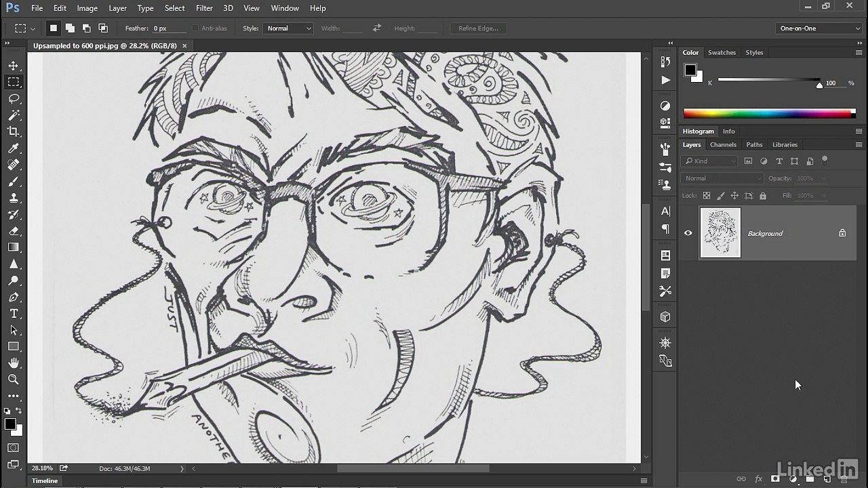
Task: Open the One-on-One workspace dropdown
Action: point(819,28)
